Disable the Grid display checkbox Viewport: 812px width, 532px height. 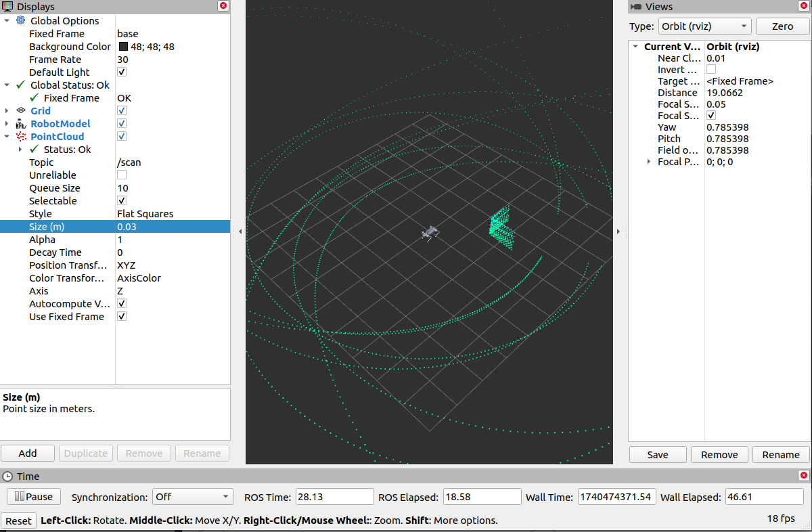(x=122, y=111)
